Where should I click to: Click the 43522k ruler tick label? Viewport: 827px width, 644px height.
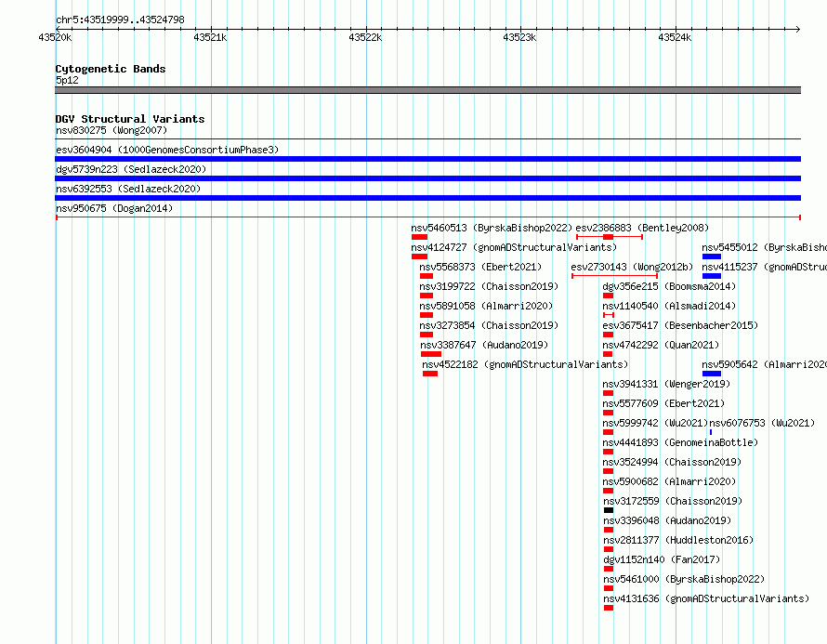(365, 37)
